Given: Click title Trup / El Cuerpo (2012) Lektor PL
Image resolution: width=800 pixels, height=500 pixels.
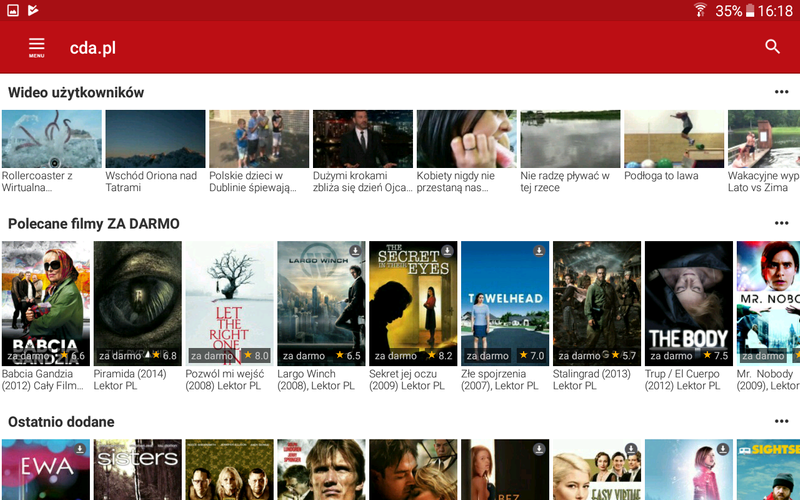Looking at the screenshot, I should [x=683, y=380].
